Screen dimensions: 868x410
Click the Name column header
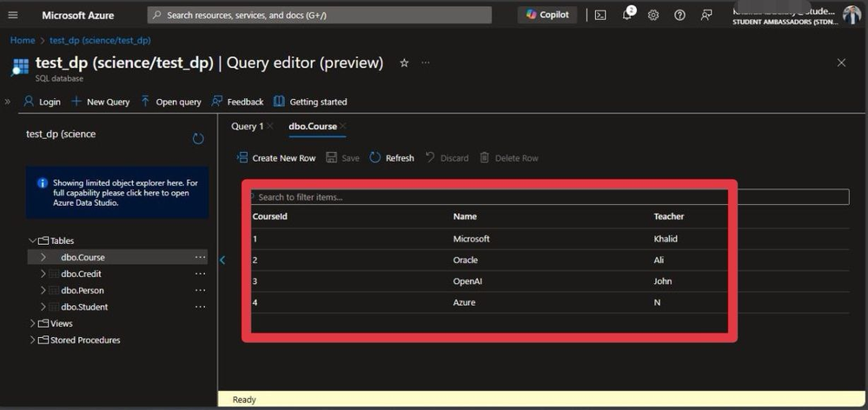point(465,216)
